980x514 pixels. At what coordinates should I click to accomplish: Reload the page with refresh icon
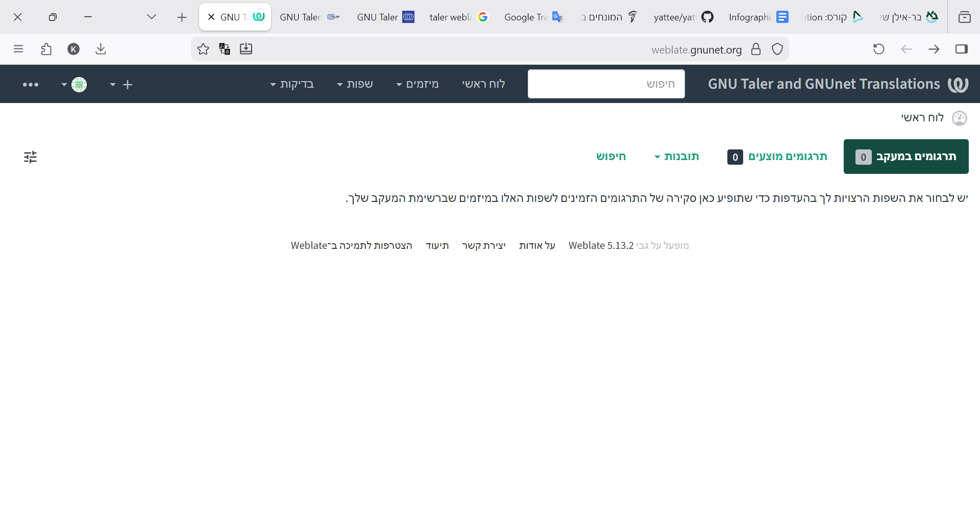click(878, 49)
